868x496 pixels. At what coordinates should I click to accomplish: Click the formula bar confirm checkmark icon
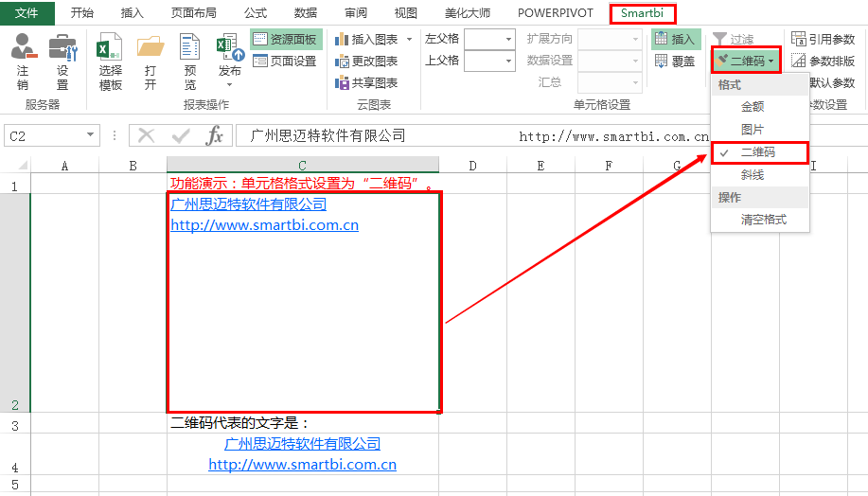point(181,135)
